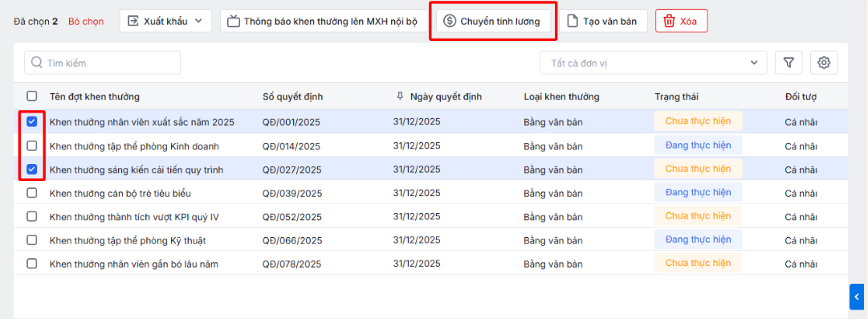Click the Bỏ chọn link
The height and width of the screenshot is (320, 868).
[86, 22]
